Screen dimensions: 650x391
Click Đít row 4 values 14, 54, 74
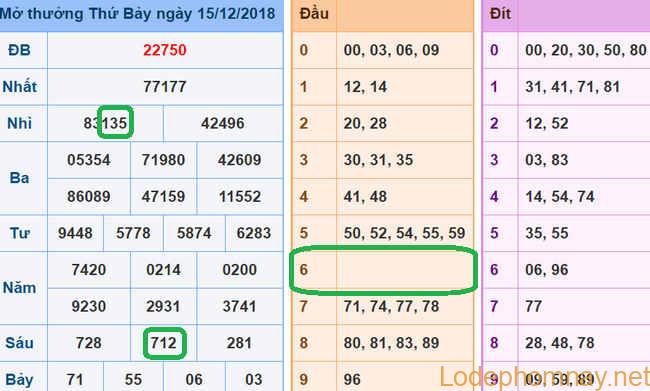[x=560, y=196]
